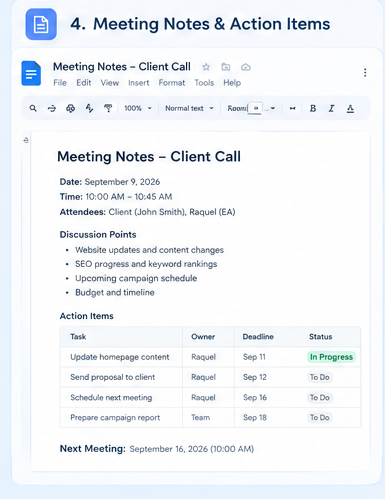Click the search magnifier in toolbar

click(x=33, y=108)
